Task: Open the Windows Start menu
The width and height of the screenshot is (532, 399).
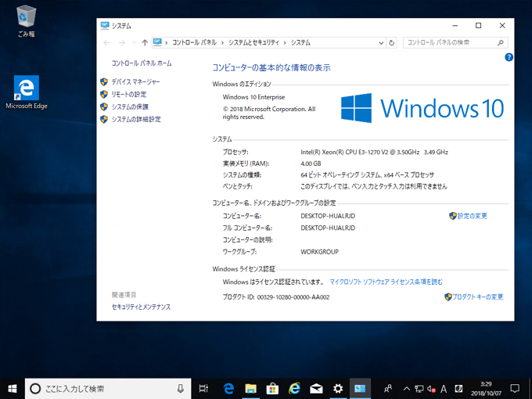Action: click(x=13, y=389)
